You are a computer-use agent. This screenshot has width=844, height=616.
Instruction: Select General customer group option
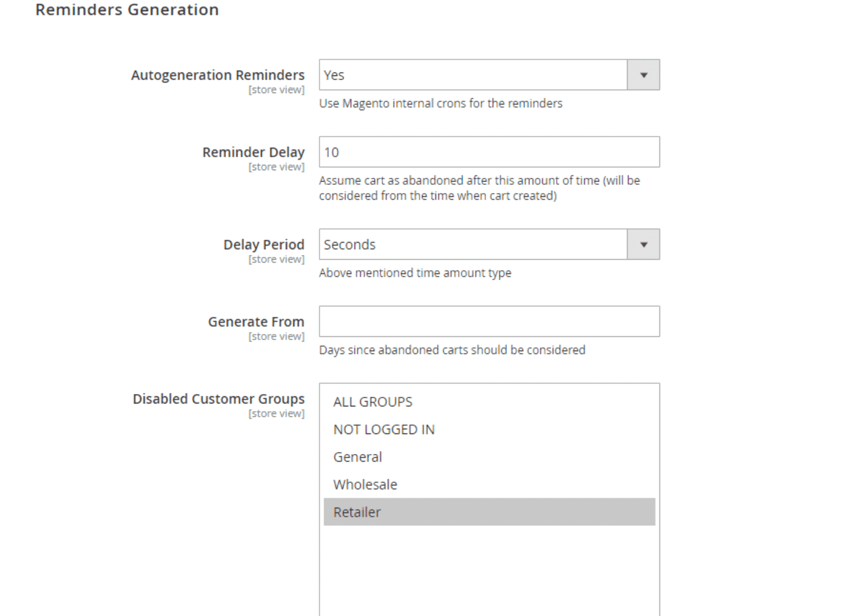(x=489, y=457)
